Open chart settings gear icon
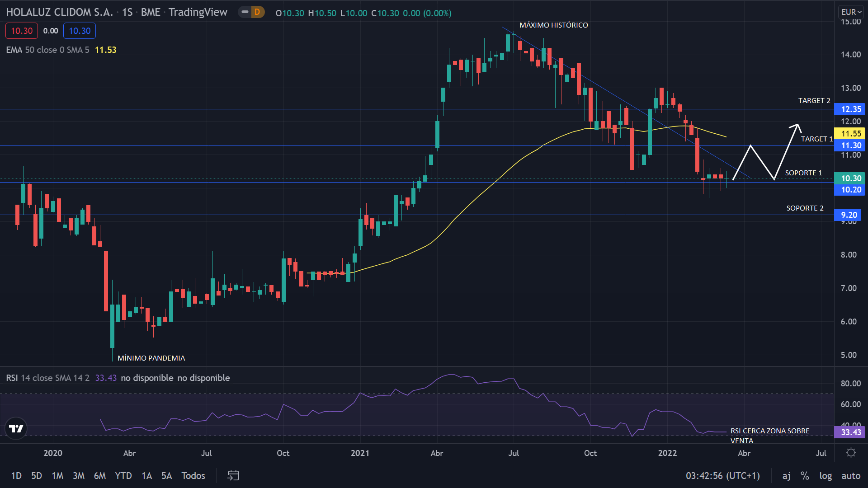Image resolution: width=868 pixels, height=488 pixels. (x=851, y=453)
